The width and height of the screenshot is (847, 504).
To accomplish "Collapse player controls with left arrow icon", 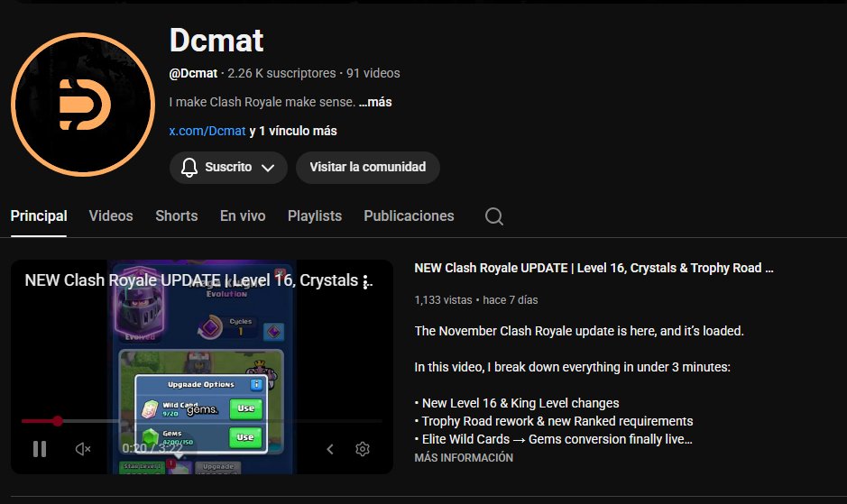I will [x=330, y=449].
